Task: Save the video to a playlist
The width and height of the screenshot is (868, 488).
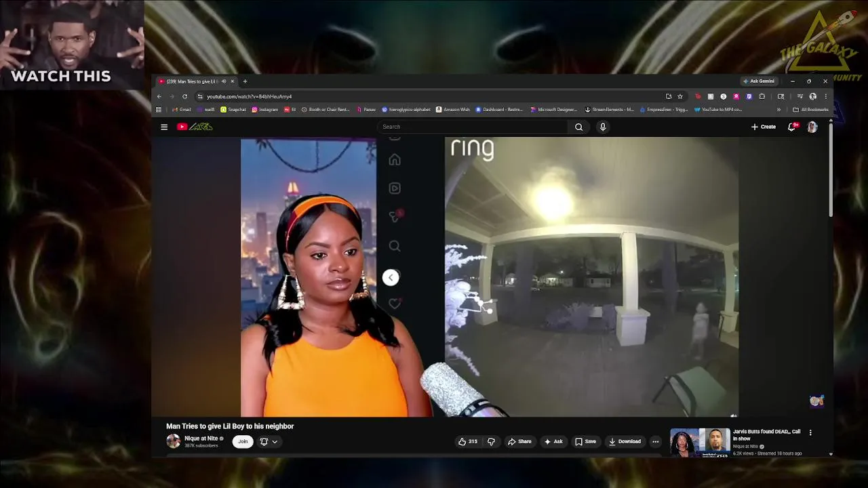Action: [585, 441]
